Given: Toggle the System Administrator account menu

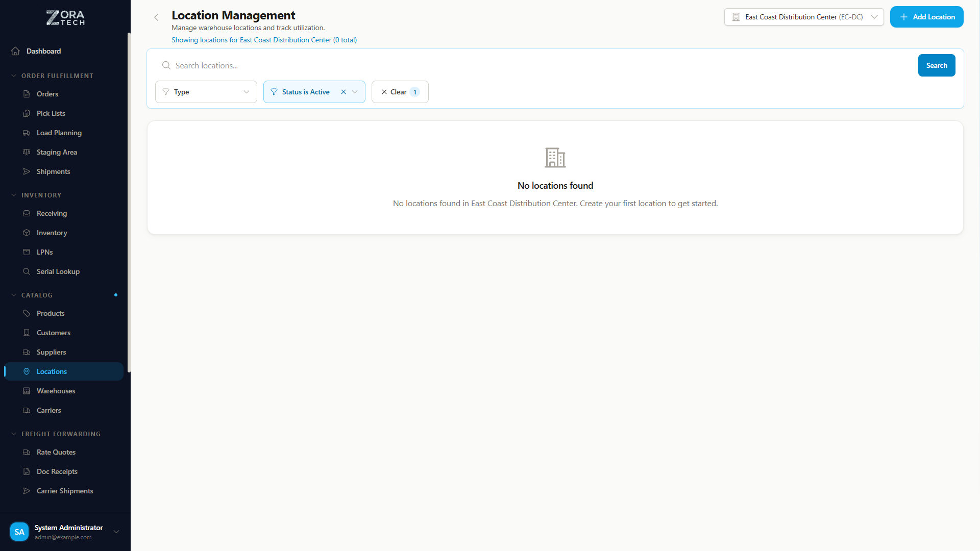Looking at the screenshot, I should coord(116,532).
